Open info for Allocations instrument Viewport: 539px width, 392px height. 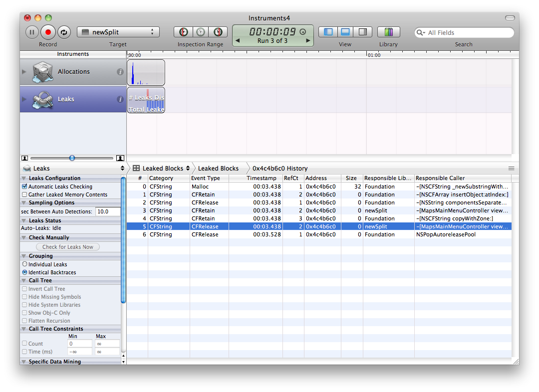point(120,72)
